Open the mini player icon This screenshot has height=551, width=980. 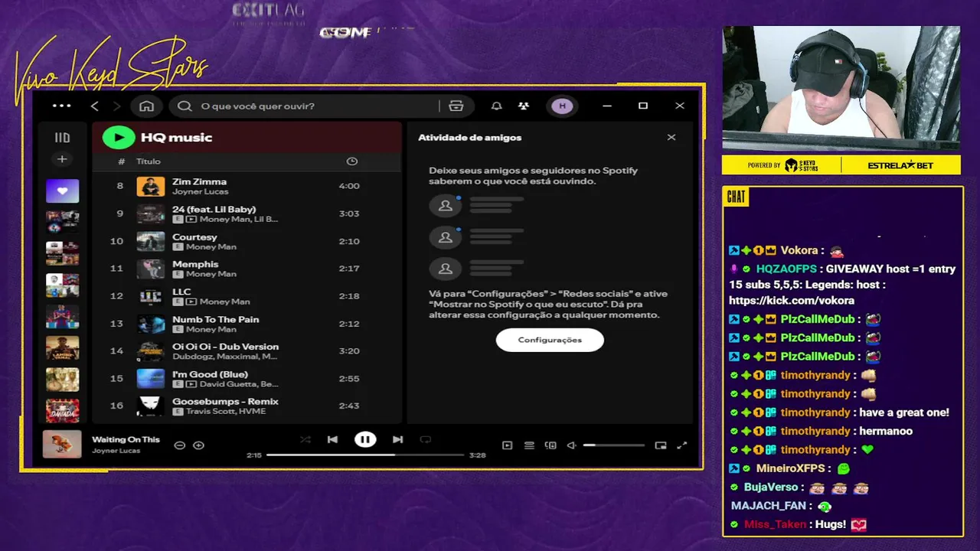pos(661,445)
